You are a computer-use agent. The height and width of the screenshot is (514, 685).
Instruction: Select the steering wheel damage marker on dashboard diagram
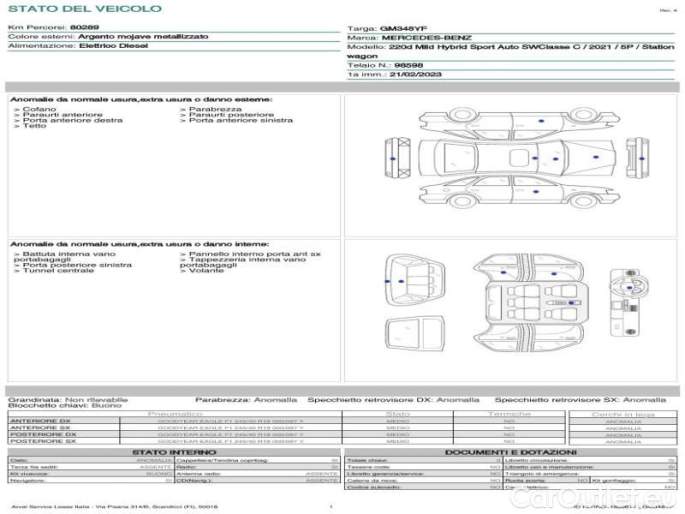coord(629,287)
